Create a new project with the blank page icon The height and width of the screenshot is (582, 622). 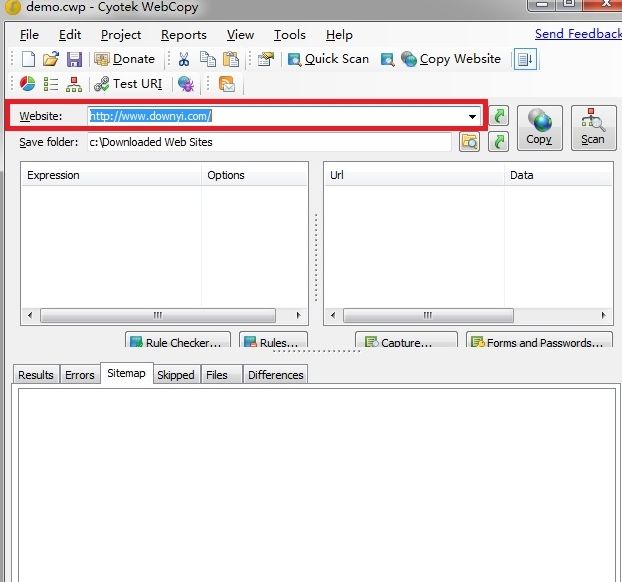[x=28, y=60]
